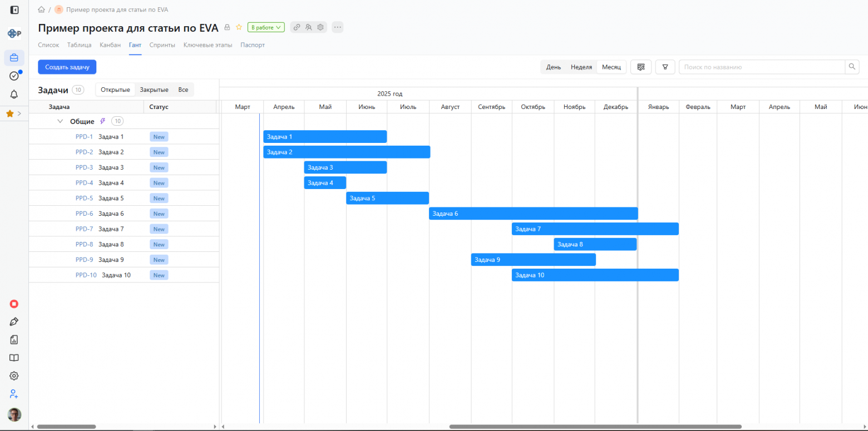Screen dimensions: 868x431
Task: Open the workspace logo menu
Action: [x=14, y=34]
